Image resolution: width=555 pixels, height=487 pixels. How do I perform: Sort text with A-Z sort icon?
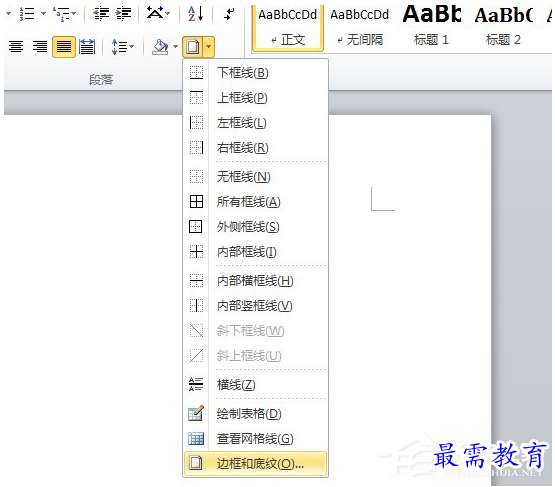click(196, 14)
